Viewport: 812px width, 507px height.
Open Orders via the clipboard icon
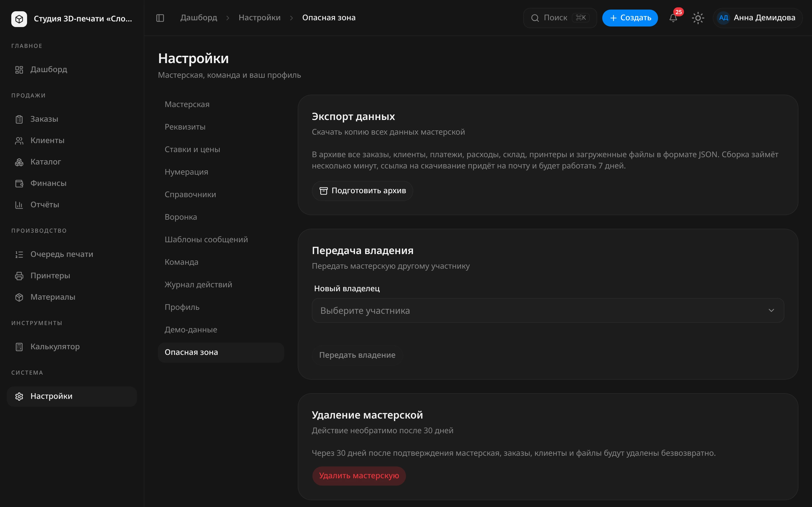coord(19,119)
